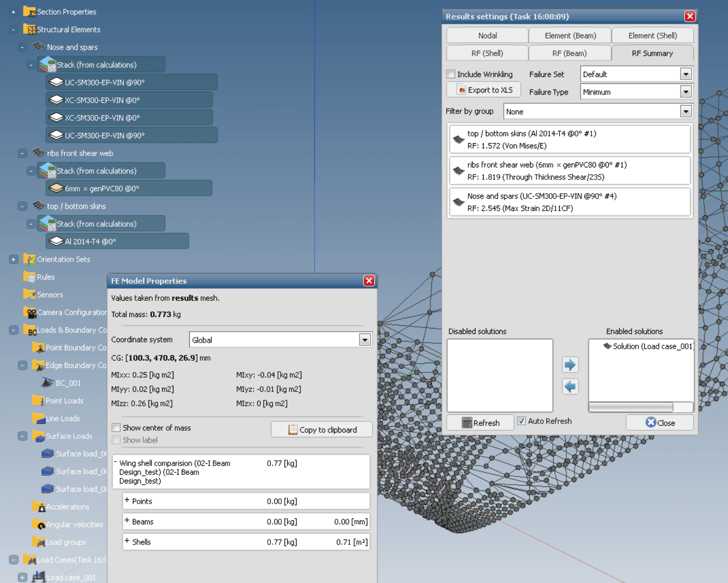The image size is (728, 583).
Task: Switch to the RF (Beam) tab
Action: 570,53
